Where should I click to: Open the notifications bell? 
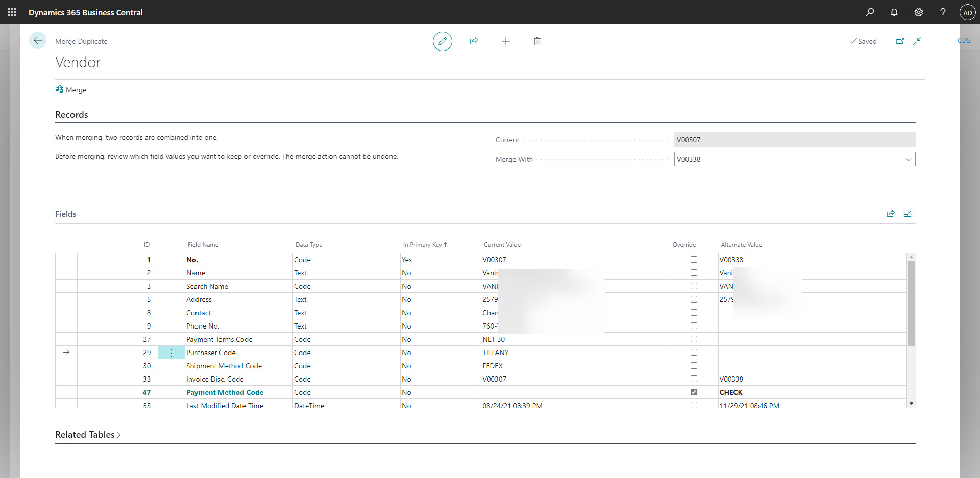[894, 12]
